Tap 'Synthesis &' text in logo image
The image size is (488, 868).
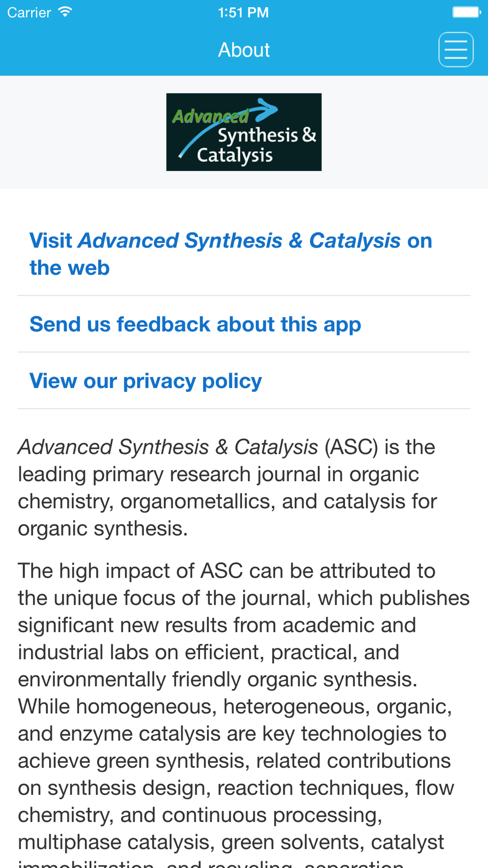(267, 135)
